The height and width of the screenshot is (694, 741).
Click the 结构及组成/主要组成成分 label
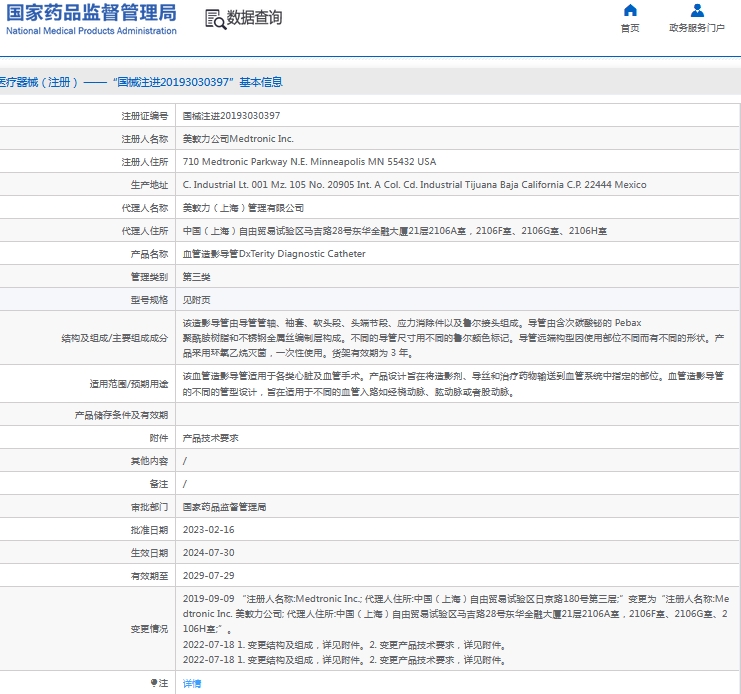(115, 338)
